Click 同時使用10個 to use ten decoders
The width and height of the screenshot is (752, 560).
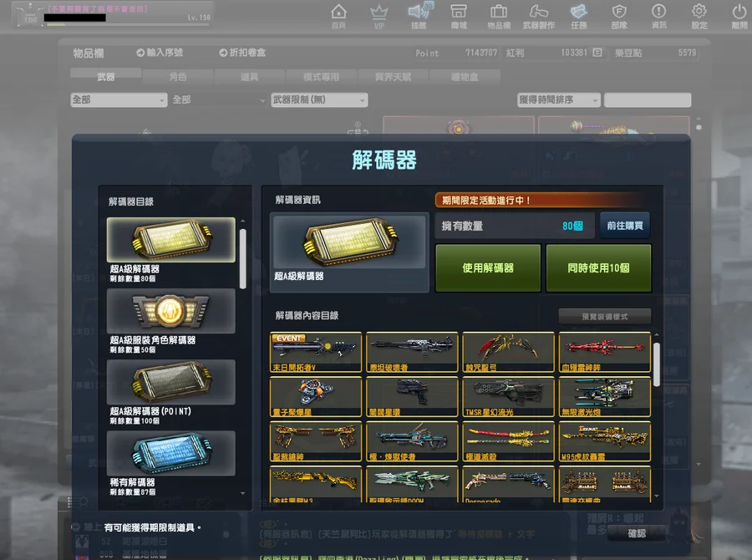[598, 267]
